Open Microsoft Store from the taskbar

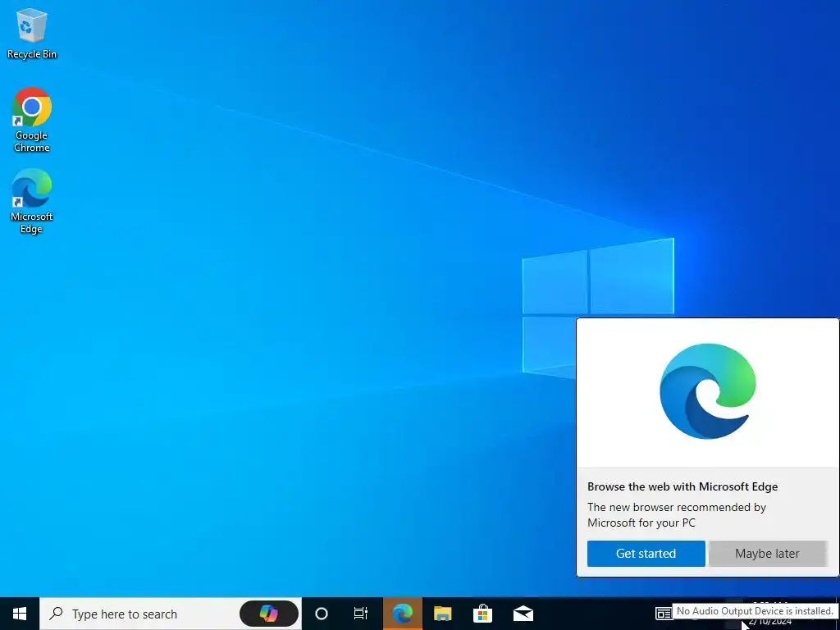(x=482, y=614)
